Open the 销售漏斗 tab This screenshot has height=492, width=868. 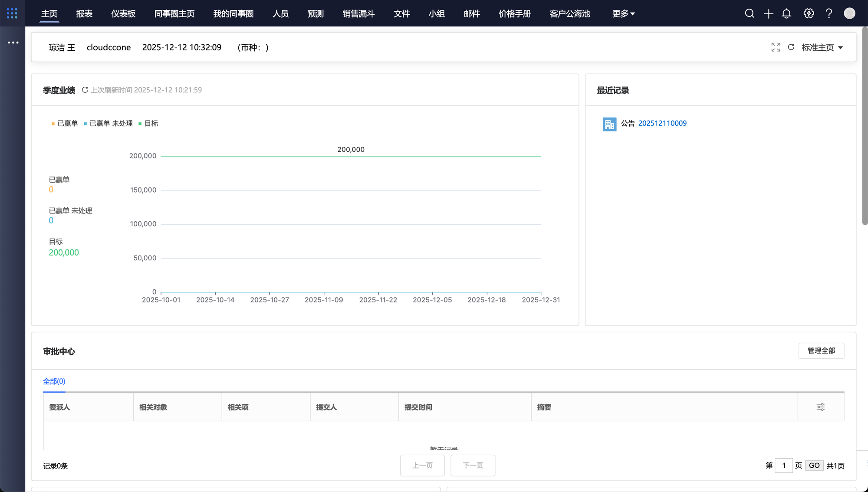[358, 14]
